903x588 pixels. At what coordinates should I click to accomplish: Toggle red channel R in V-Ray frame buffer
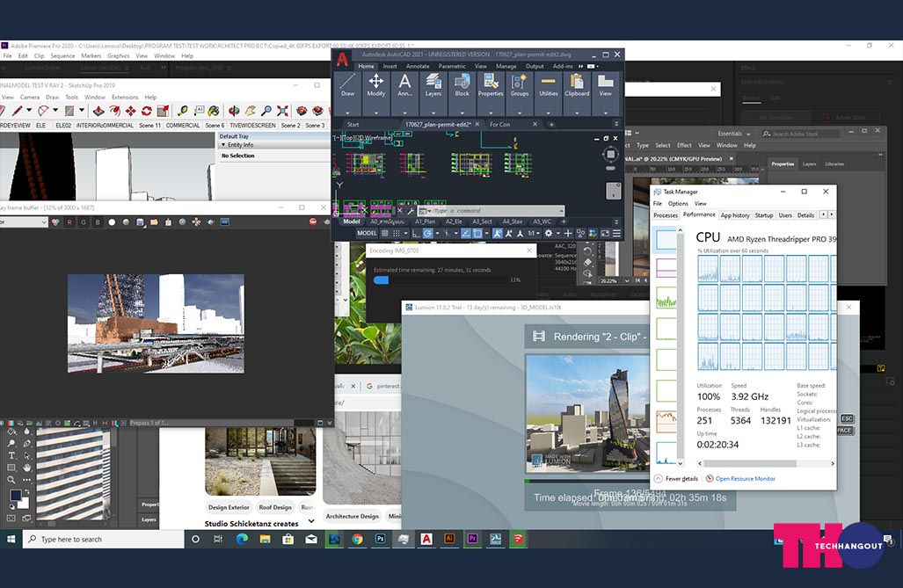69,221
